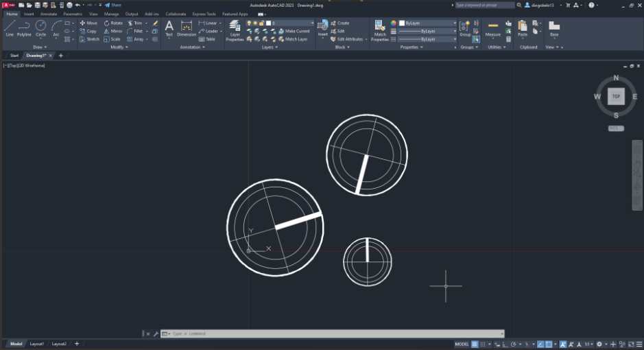Toggle snap mode in status bar

(484, 344)
